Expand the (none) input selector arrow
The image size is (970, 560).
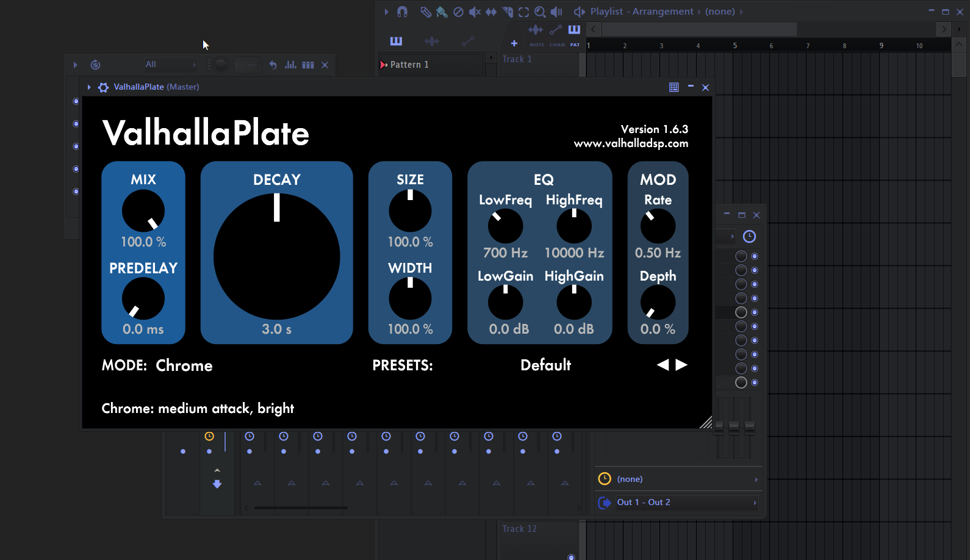(756, 479)
